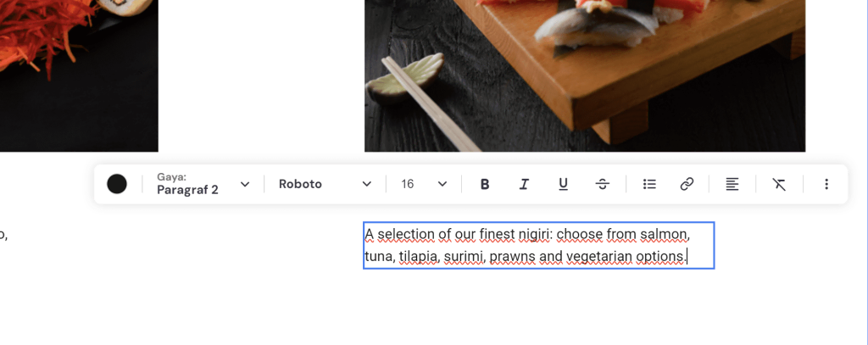The image size is (868, 345).
Task: Open the black text color swatch
Action: tap(117, 184)
